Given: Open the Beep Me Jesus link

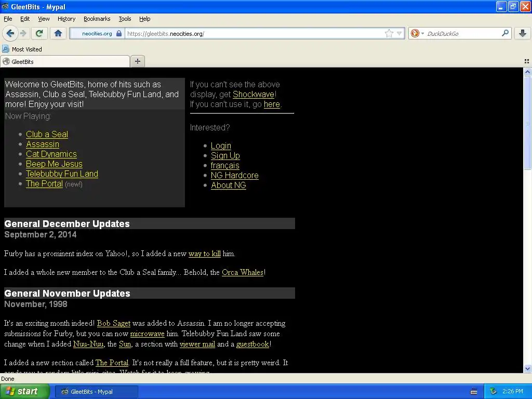Looking at the screenshot, I should pos(54,164).
